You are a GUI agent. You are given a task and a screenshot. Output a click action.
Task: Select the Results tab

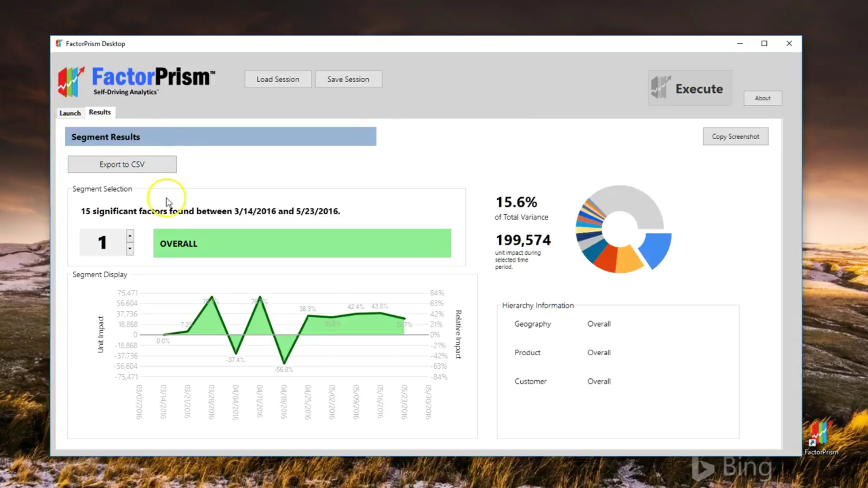point(99,112)
